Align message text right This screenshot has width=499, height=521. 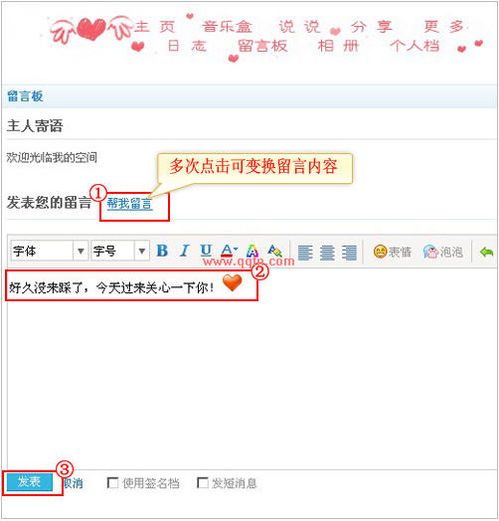(x=349, y=252)
